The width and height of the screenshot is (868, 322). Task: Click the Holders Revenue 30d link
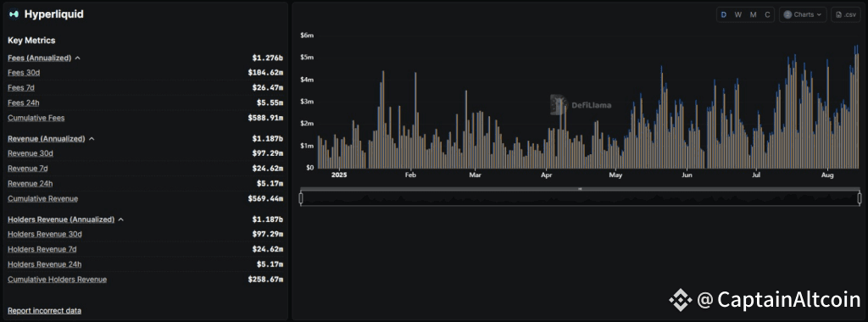[45, 234]
